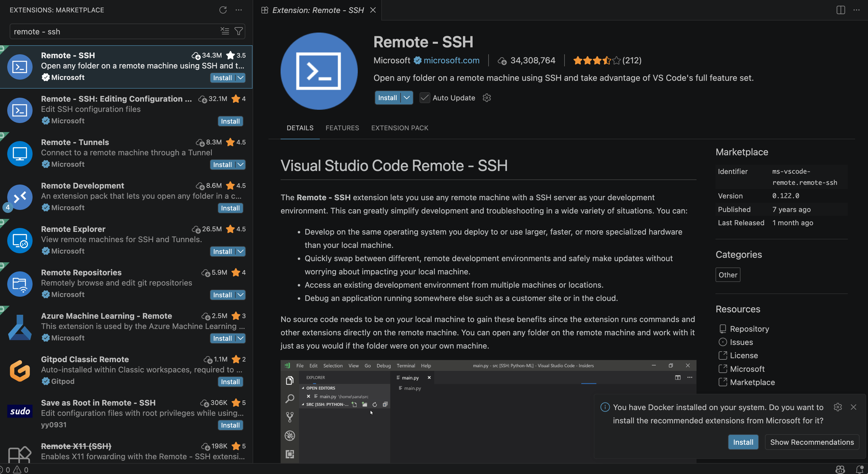
Task: Select the Extension: Remote - SSH editor tab
Action: pyautogui.click(x=318, y=10)
